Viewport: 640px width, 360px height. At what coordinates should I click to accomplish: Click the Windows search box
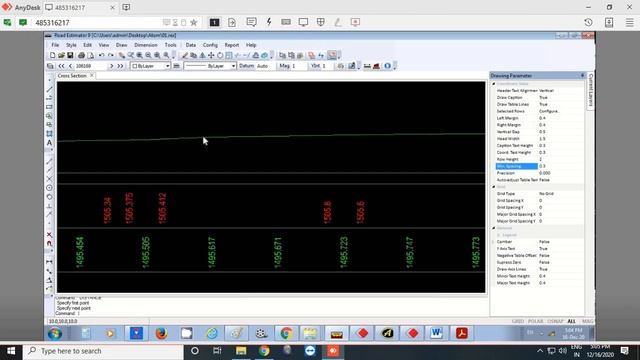(103, 351)
